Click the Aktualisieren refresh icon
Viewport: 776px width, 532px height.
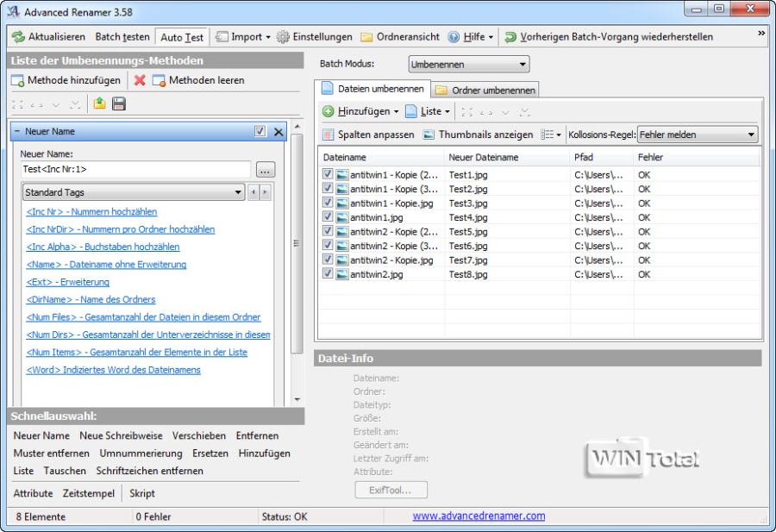click(x=18, y=37)
